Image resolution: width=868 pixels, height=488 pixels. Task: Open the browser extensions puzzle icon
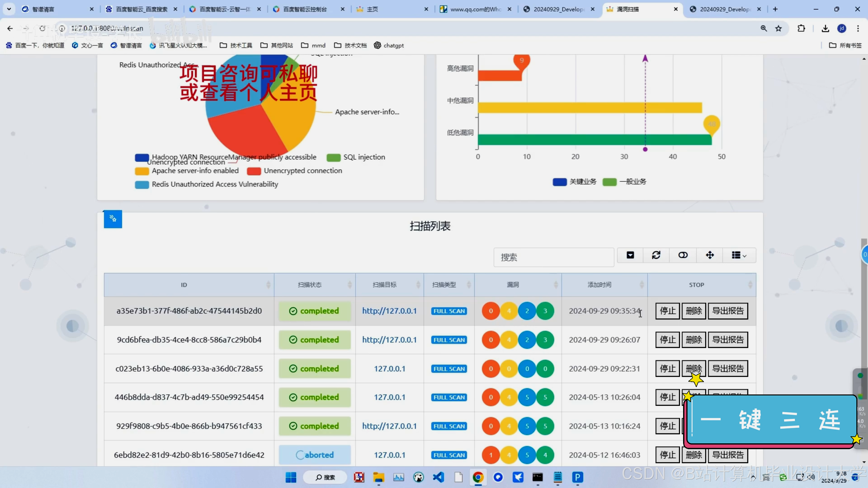801,29
